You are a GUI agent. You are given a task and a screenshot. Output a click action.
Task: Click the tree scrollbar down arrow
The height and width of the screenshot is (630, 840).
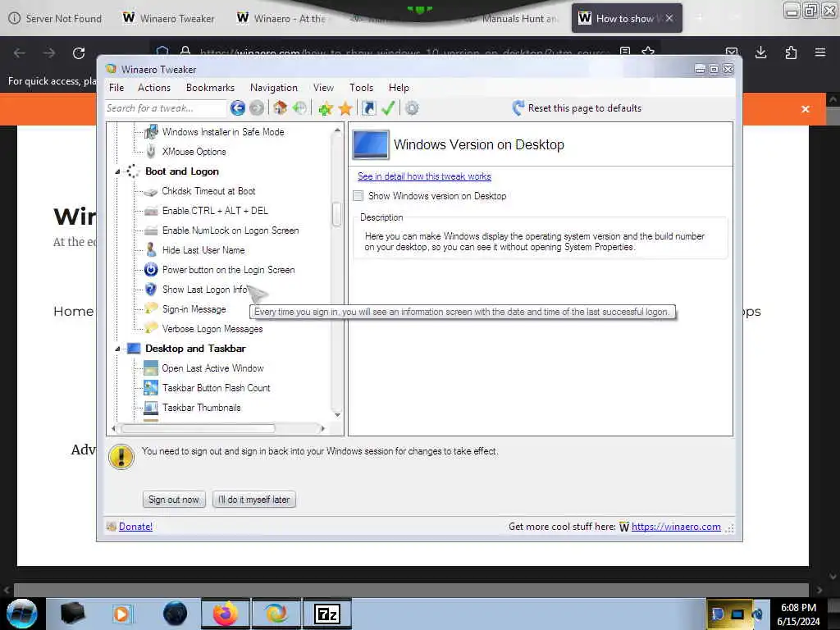tap(337, 414)
